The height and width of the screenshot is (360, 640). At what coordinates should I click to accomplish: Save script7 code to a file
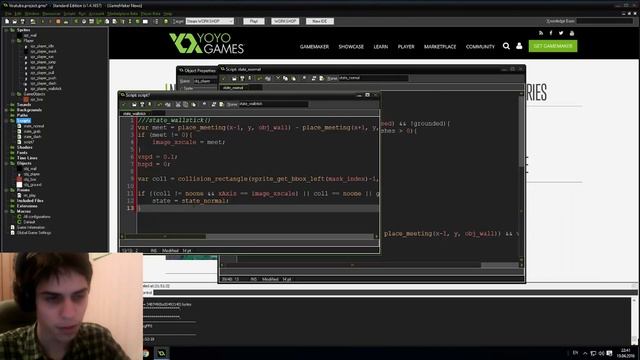click(142, 104)
